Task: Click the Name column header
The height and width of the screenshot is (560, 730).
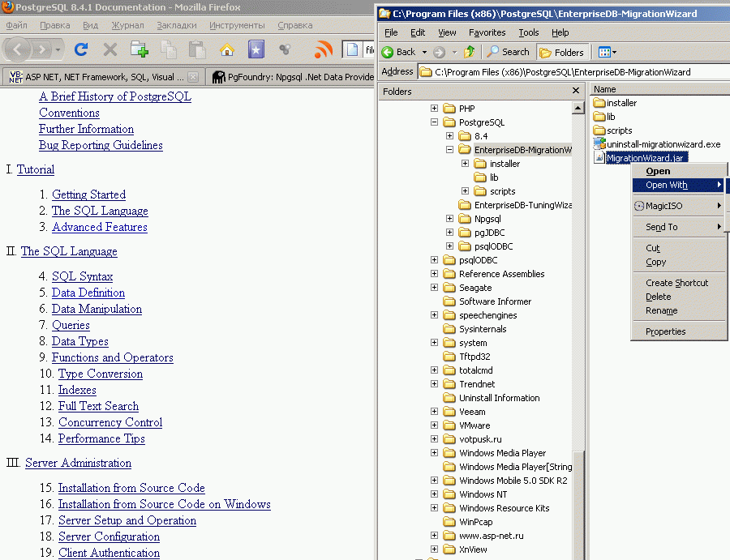Action: [659, 89]
